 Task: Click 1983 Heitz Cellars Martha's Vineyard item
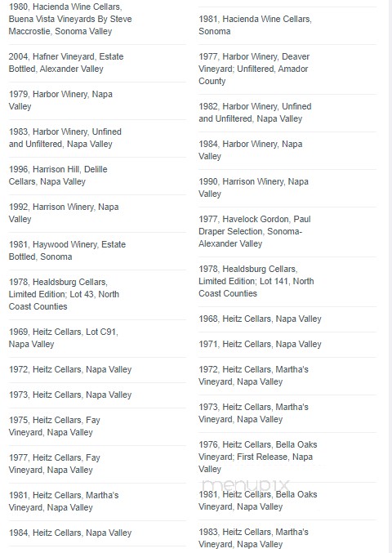pyautogui.click(x=253, y=537)
